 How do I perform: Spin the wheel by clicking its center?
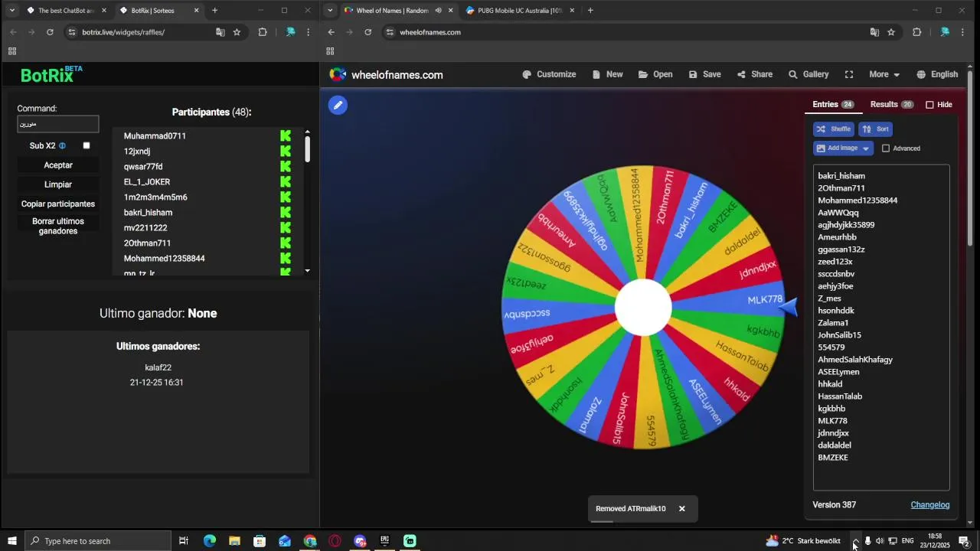643,308
